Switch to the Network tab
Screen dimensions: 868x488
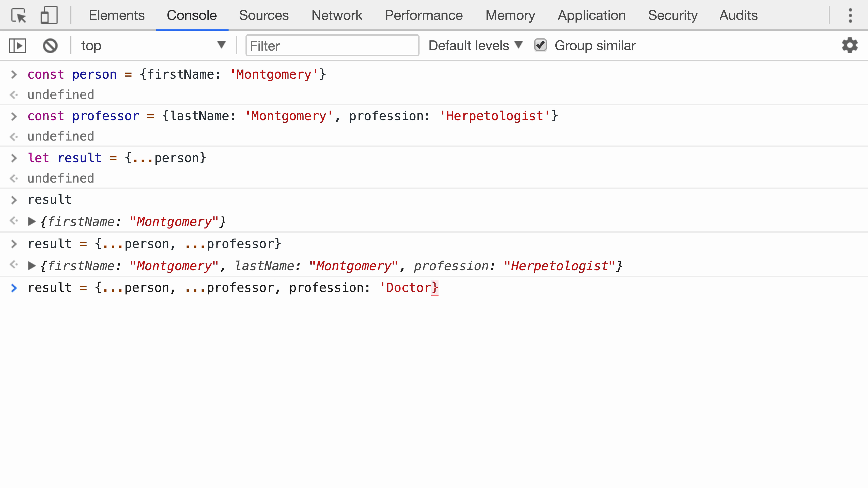tap(337, 16)
